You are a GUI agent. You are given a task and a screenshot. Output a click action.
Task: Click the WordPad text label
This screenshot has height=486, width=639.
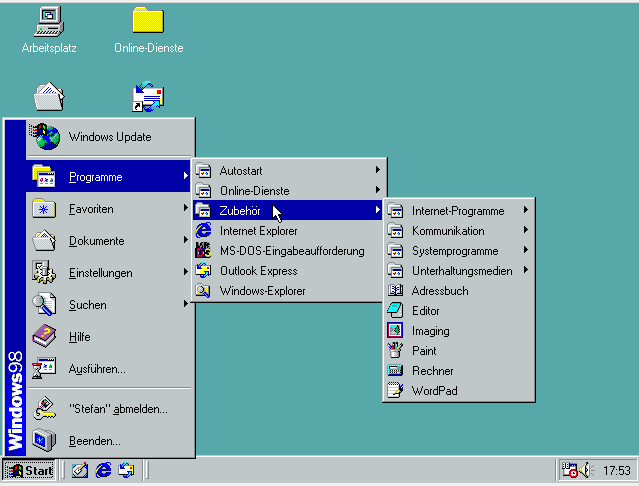434,391
